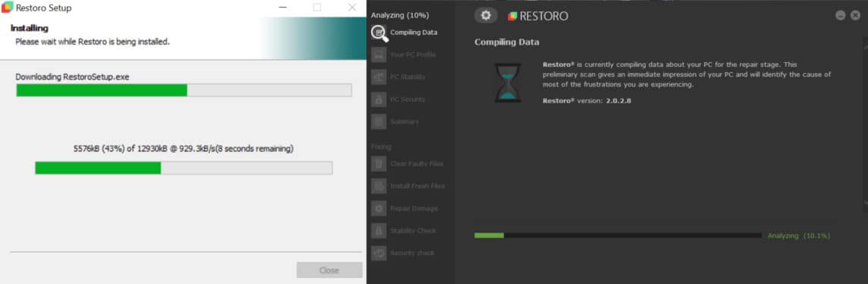The width and height of the screenshot is (868, 284).
Task: Open Restoro settings gear button
Action: 486,15
